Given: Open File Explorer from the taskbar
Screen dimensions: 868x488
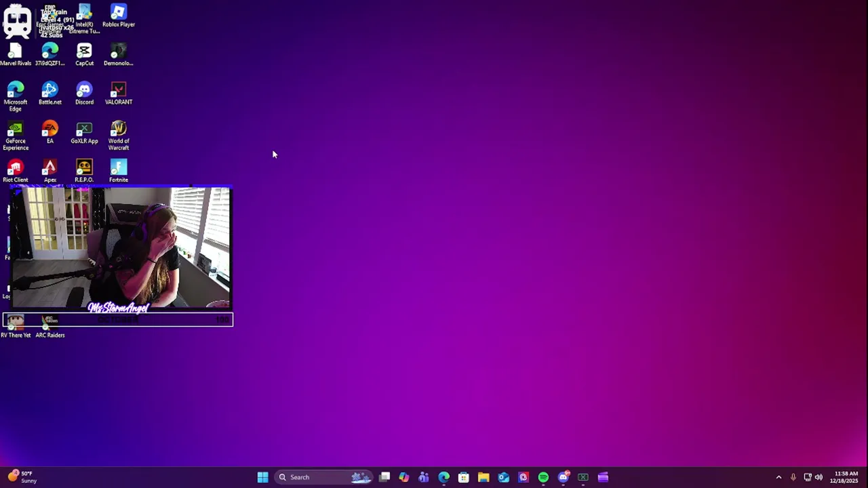Looking at the screenshot, I should click(484, 477).
